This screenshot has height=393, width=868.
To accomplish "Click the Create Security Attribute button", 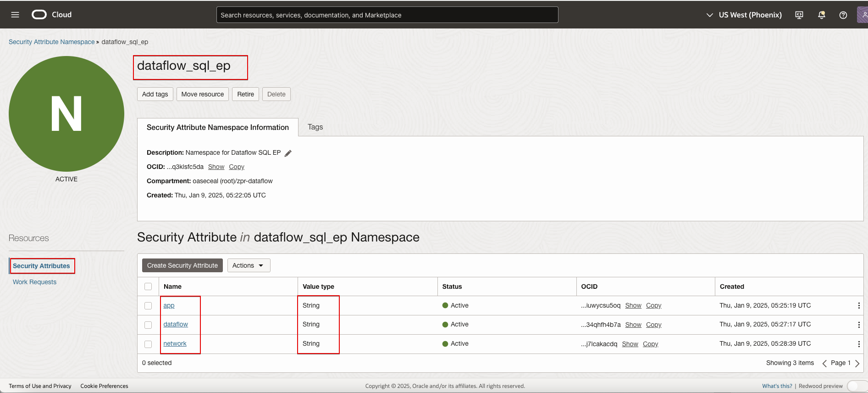I will (182, 265).
